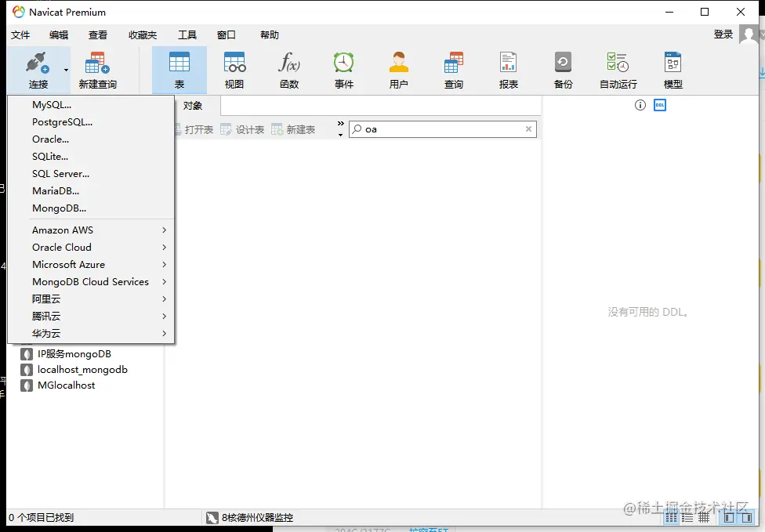Expand the 阿里云 submenu
Viewport: 765px width, 532px height.
click(91, 299)
